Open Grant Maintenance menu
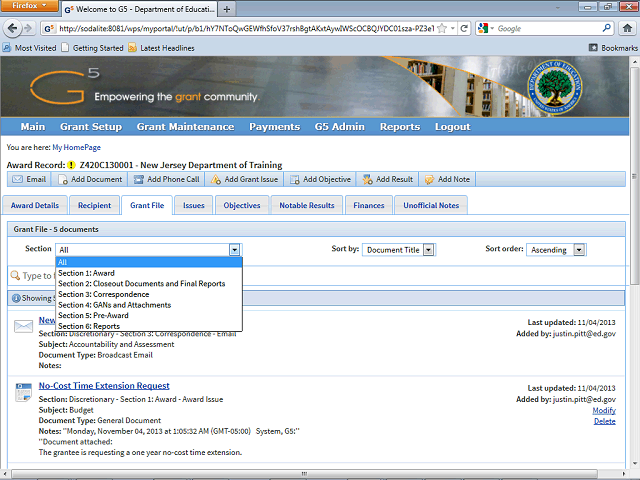This screenshot has height=480, width=640. click(x=185, y=127)
